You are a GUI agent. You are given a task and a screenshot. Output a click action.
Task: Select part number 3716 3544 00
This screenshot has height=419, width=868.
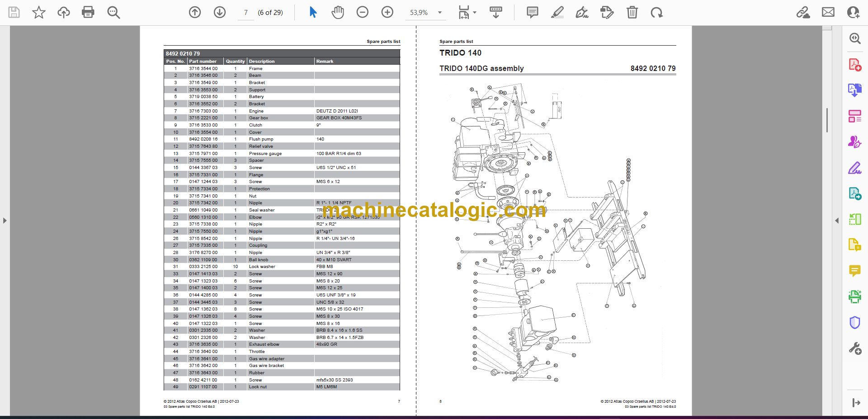click(203, 69)
